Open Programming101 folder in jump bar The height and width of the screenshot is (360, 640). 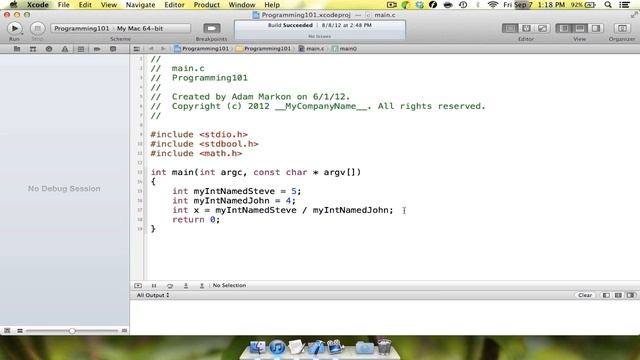[x=264, y=49]
